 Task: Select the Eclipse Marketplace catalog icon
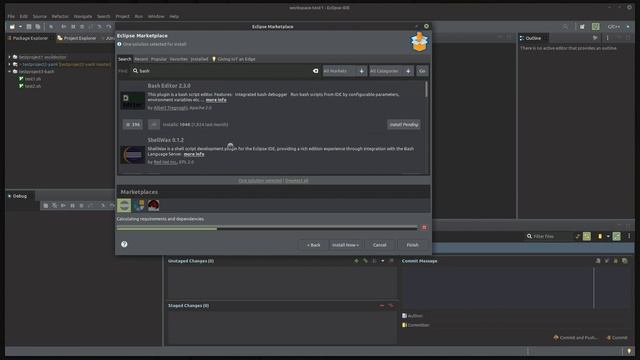click(124, 205)
